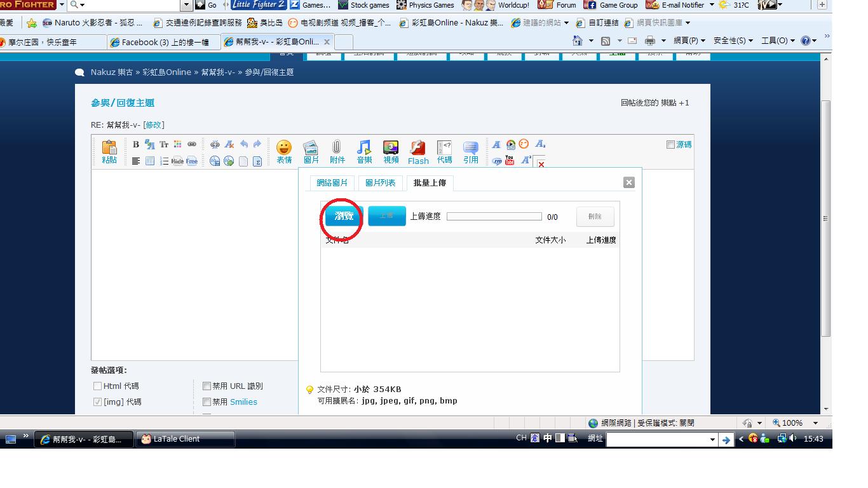Insert a formula with the sigma icon
This screenshot has width=868, height=488.
click(257, 161)
